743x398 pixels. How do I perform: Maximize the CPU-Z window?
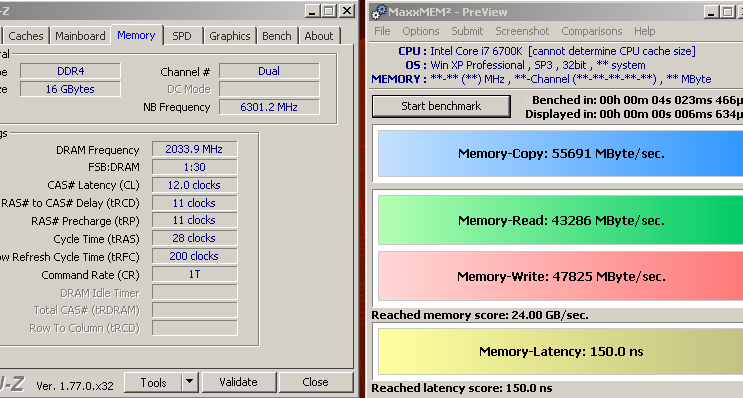pos(329,11)
